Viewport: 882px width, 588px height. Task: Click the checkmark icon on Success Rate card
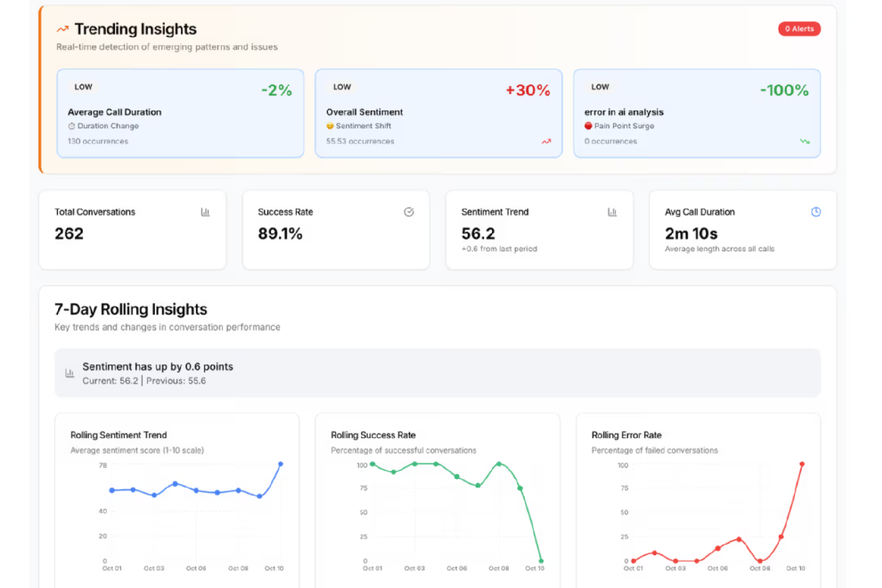pyautogui.click(x=409, y=212)
